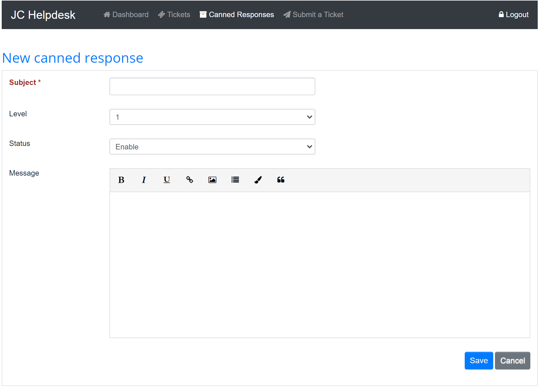Click the JC Helpdesk brand logo

click(43, 15)
